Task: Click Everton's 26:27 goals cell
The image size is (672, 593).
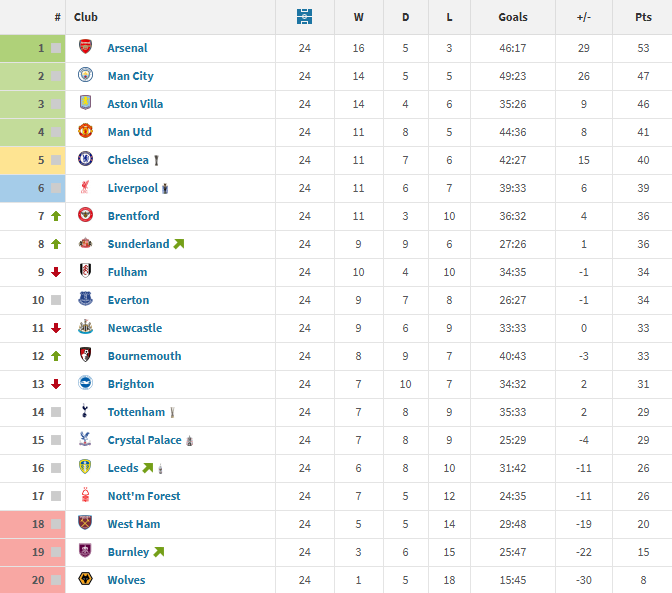Action: (x=513, y=300)
